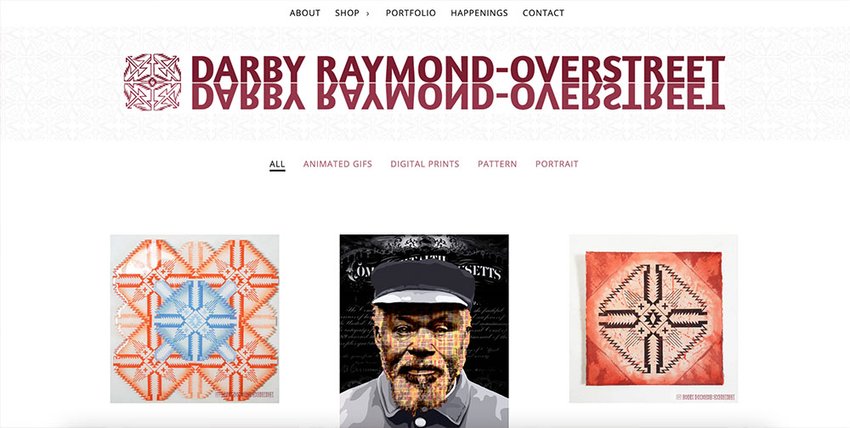Viewport: 850px width, 428px height.
Task: Open the Shop menu item
Action: coord(347,13)
